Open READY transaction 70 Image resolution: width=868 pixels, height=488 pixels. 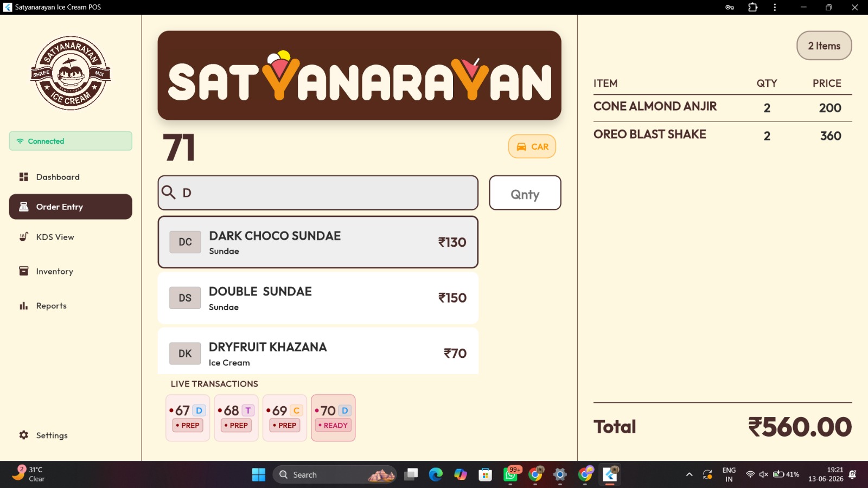[333, 418]
